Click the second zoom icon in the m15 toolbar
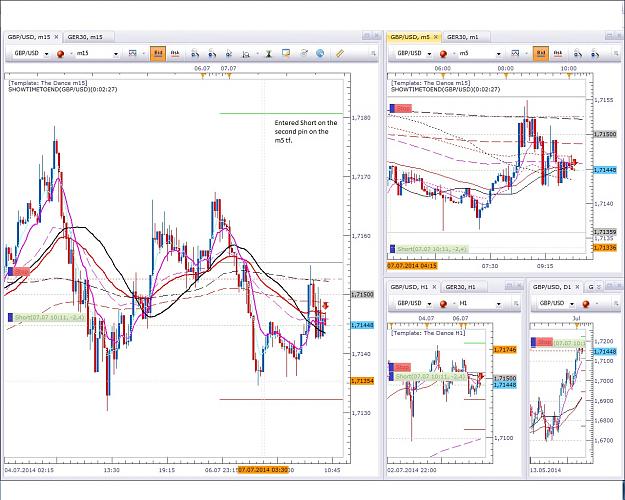Screen dimensions: 625x500 click(x=212, y=54)
